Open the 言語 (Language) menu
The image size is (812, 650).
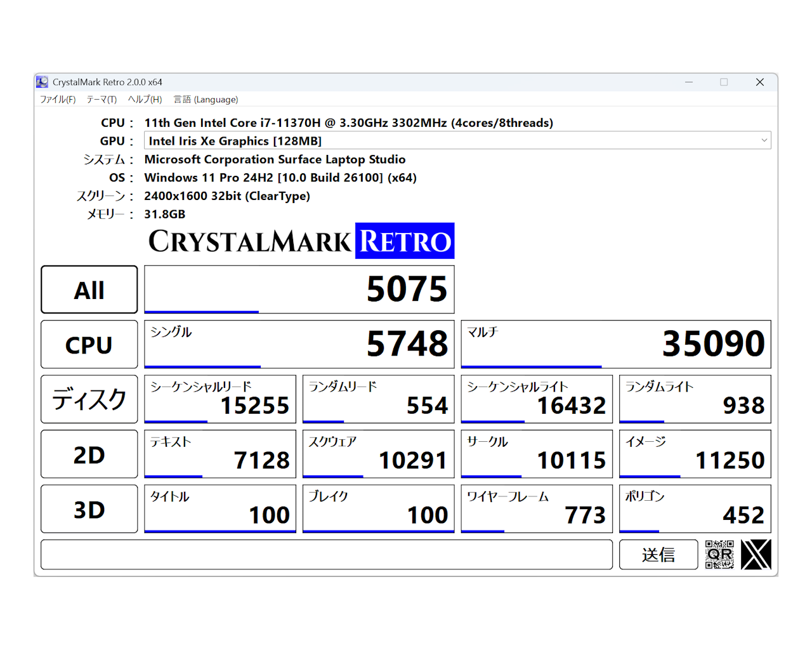206,100
